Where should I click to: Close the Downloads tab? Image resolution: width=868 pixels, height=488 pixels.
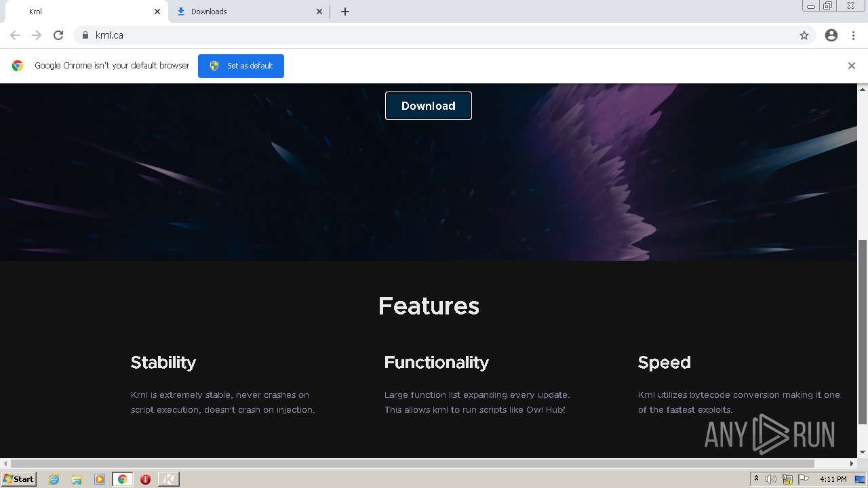coord(319,12)
